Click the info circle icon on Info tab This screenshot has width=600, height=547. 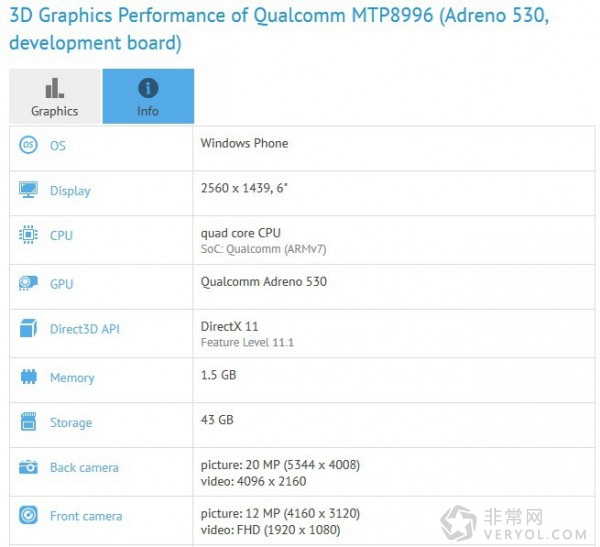pos(148,88)
